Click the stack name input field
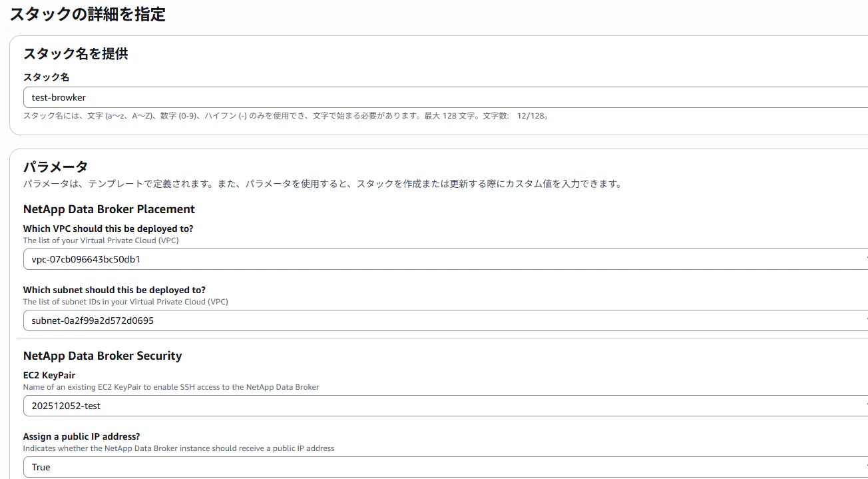 point(445,97)
